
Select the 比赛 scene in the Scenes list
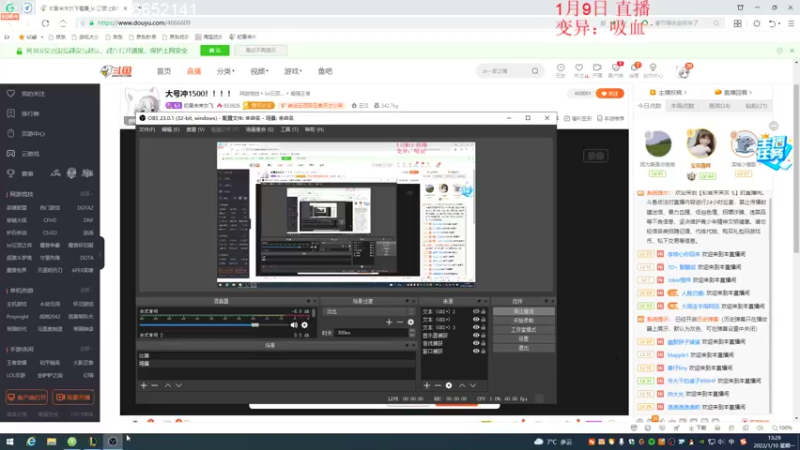click(276, 356)
